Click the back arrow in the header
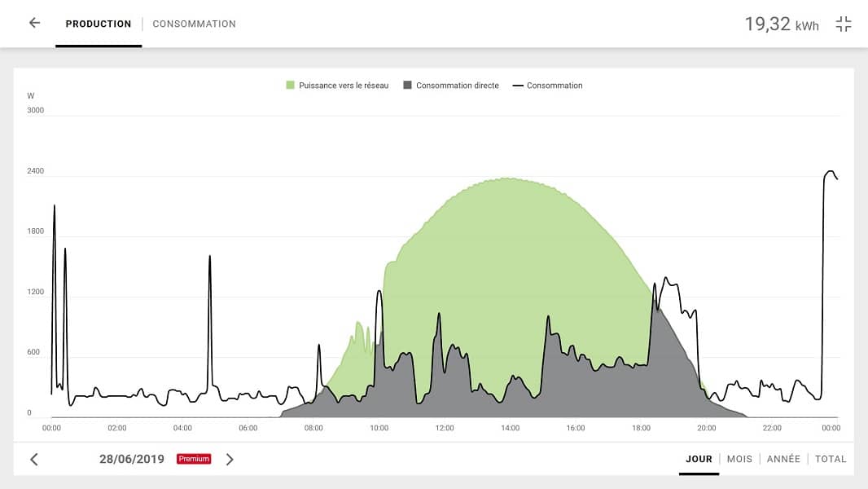 [x=34, y=24]
